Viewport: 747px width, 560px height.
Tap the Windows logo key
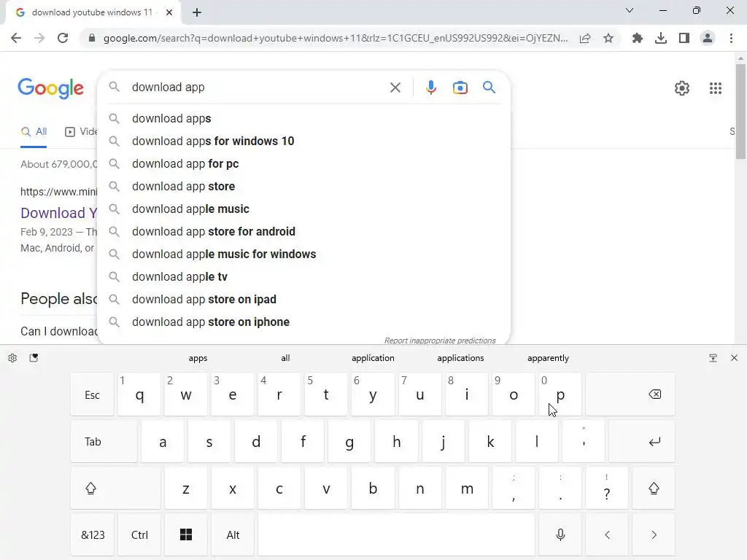point(186,534)
